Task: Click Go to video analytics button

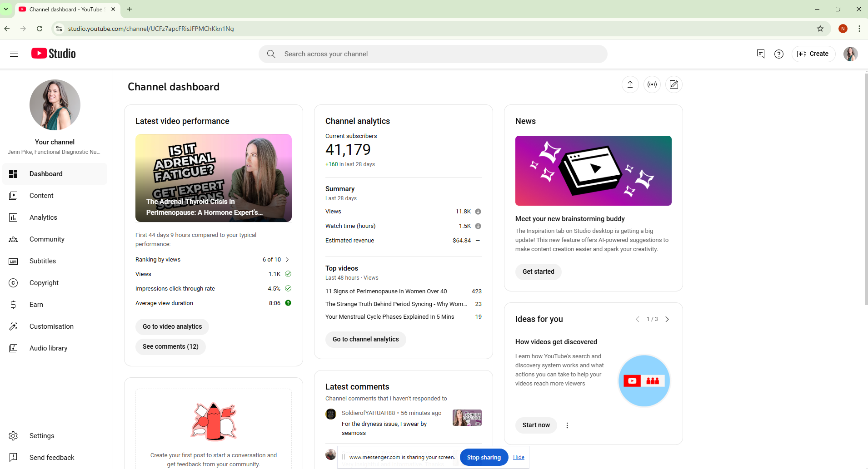Action: click(x=172, y=326)
